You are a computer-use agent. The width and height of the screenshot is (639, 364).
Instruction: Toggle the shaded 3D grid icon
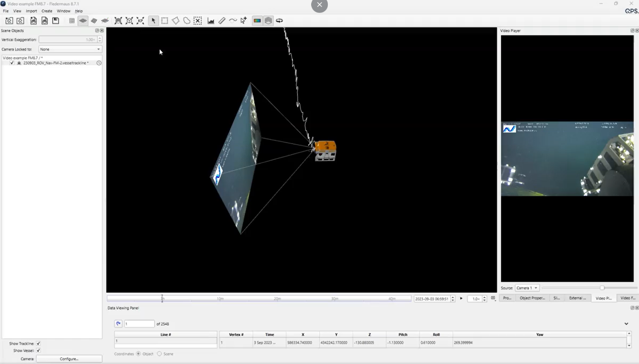[268, 21]
